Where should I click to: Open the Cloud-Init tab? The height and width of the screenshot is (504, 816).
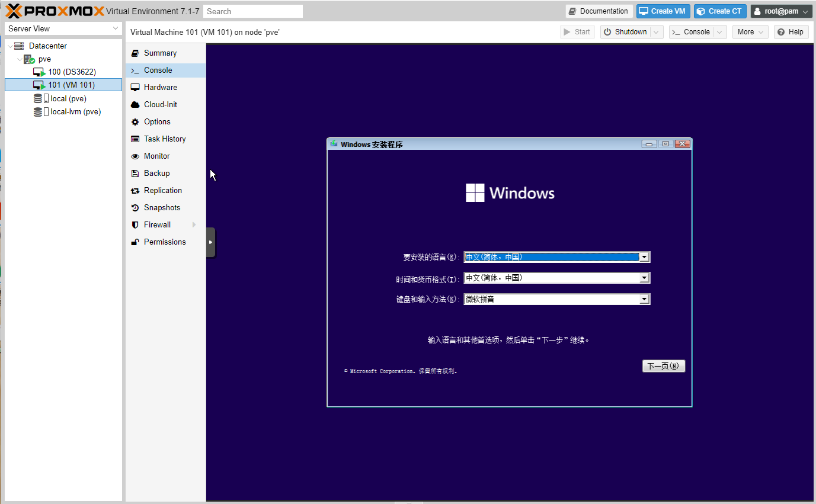pyautogui.click(x=166, y=104)
